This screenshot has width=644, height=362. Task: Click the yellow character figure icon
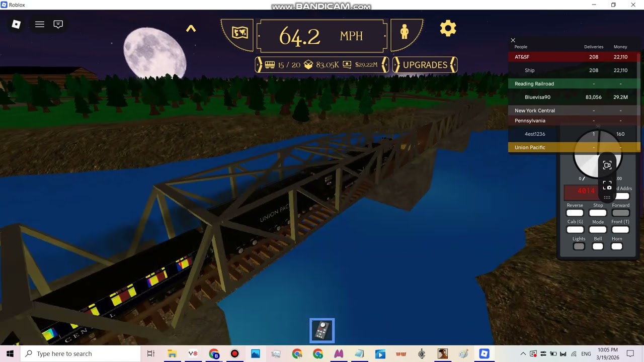(405, 32)
